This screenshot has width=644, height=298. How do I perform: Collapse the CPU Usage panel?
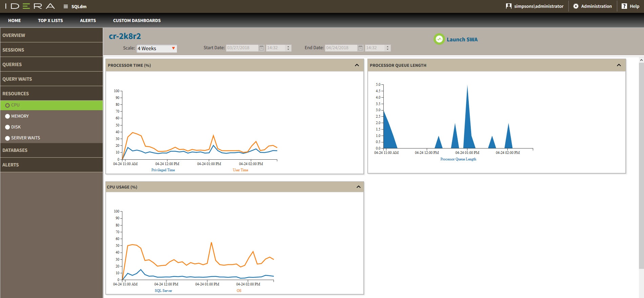point(358,187)
